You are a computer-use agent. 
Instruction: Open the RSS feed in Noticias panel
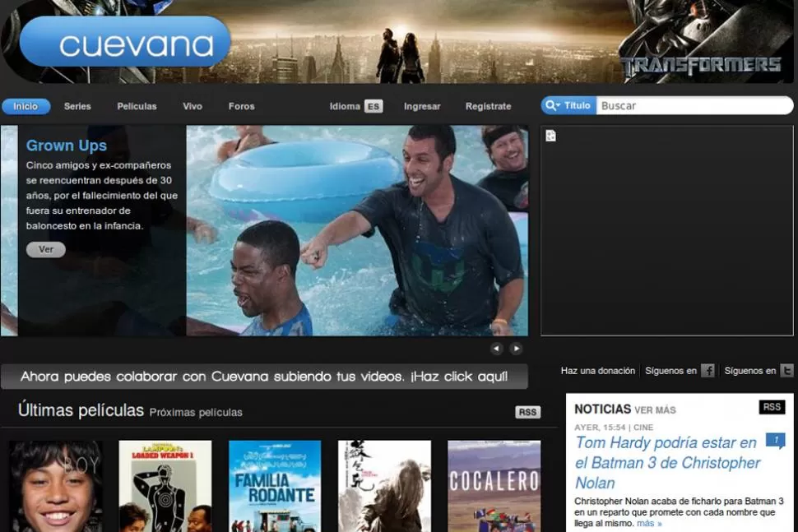pyautogui.click(x=772, y=407)
